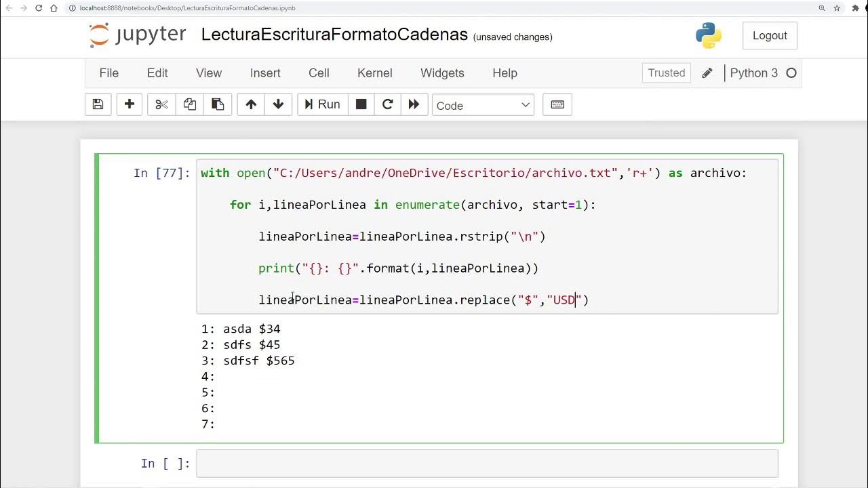This screenshot has width=868, height=488.
Task: Click the rstrip code line
Action: (x=401, y=237)
